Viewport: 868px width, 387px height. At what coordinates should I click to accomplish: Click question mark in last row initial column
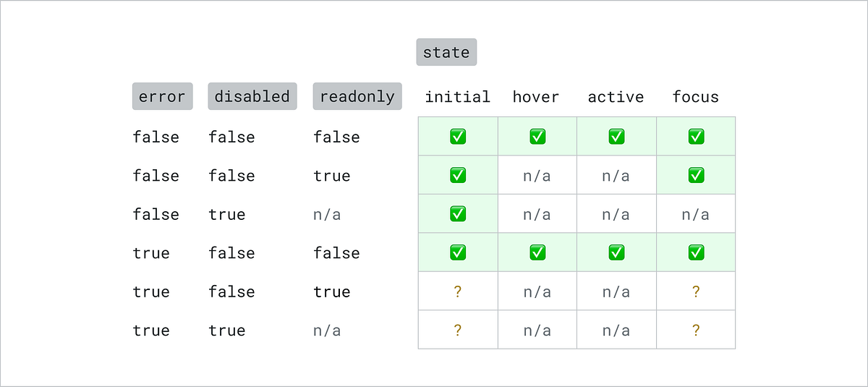point(458,330)
